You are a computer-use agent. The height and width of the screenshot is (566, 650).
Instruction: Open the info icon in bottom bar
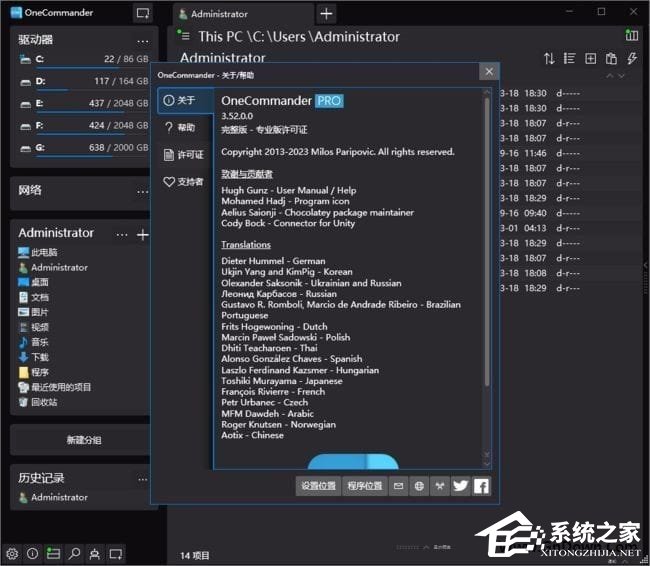tap(33, 554)
